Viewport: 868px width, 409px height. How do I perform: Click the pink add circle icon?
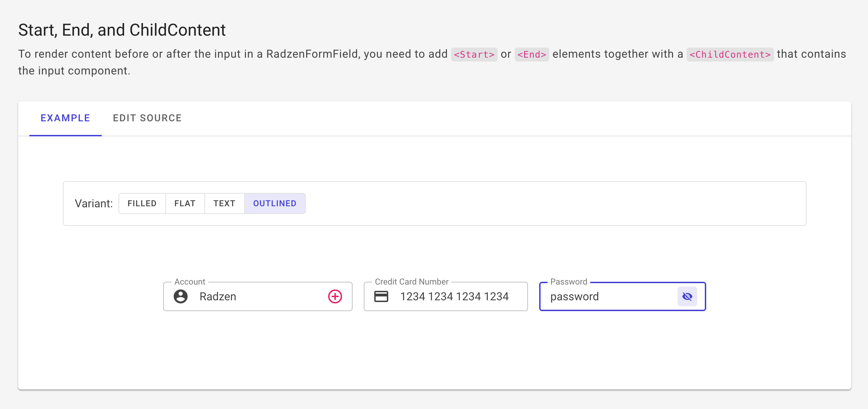pos(335,296)
